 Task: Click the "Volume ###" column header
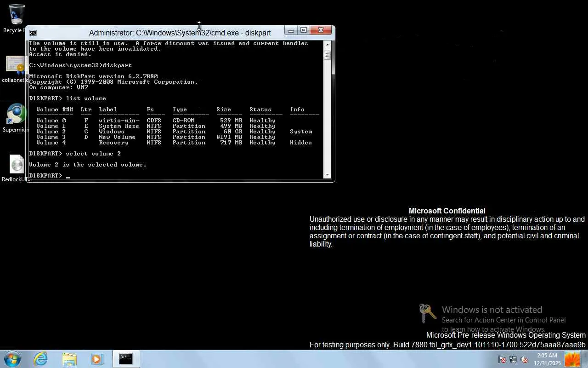(55, 109)
